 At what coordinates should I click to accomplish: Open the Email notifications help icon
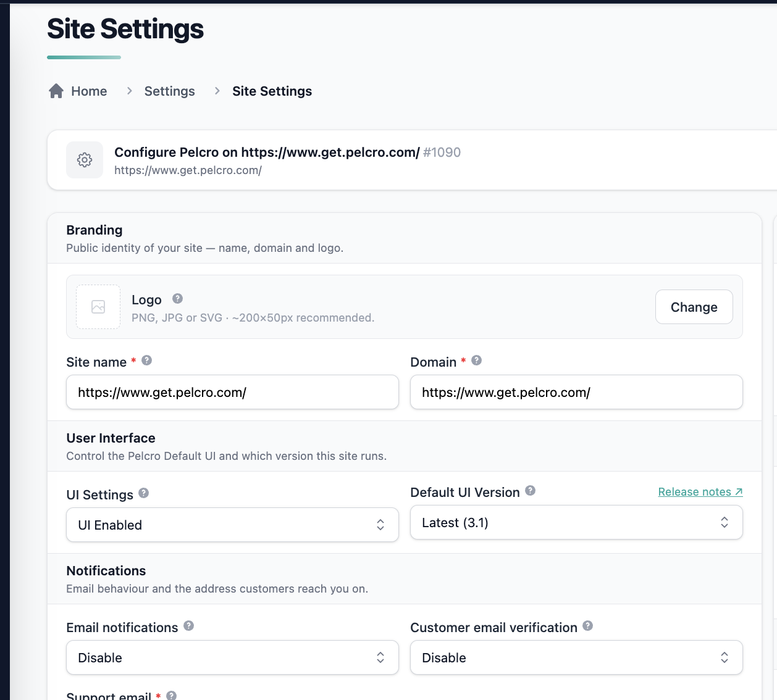point(188,626)
